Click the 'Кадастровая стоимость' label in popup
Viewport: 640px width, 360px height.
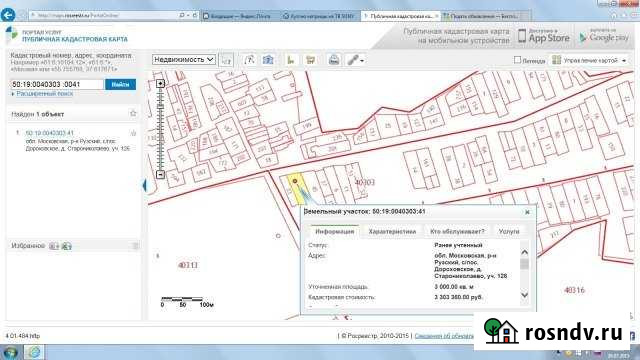pos(342,297)
